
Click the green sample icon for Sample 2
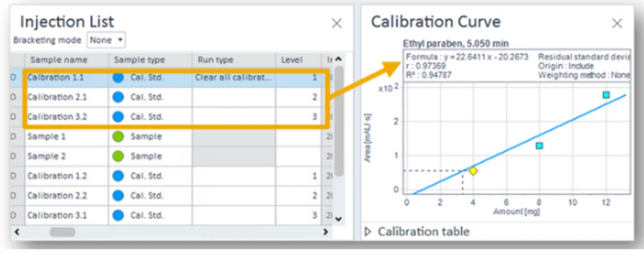pos(118,156)
